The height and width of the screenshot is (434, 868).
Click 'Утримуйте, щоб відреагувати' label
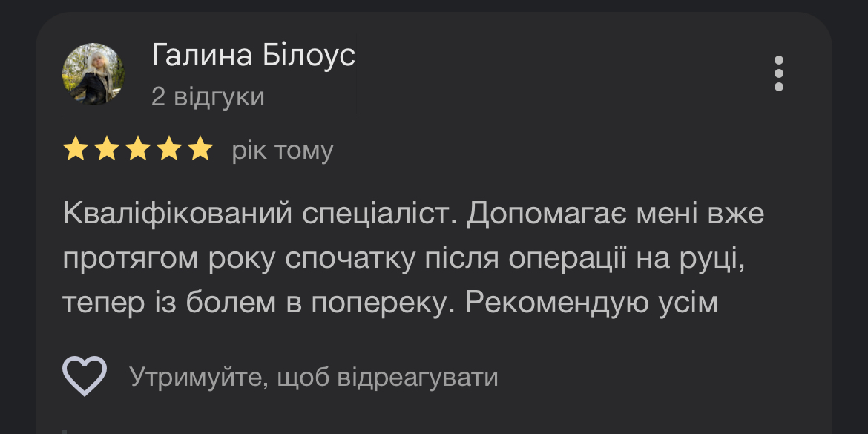pos(312,376)
